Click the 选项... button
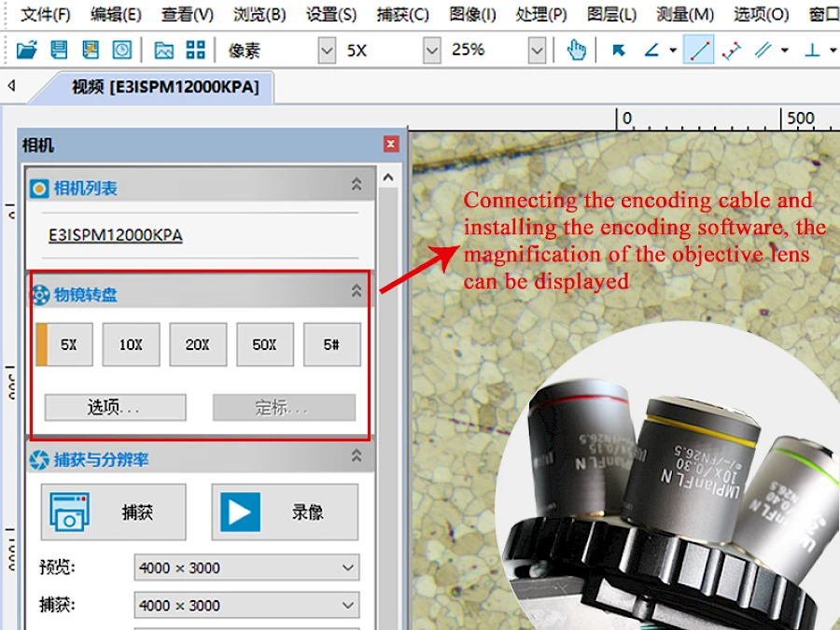This screenshot has width=840, height=630. [x=115, y=408]
